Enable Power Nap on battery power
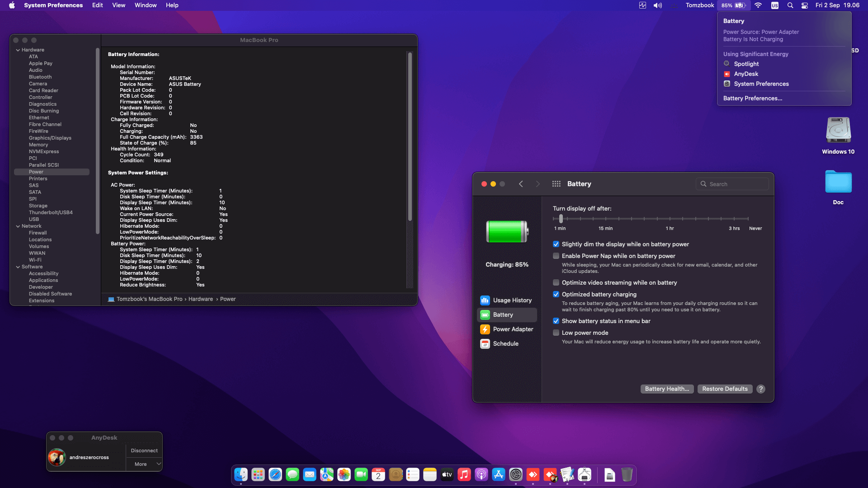The height and width of the screenshot is (488, 868). tap(556, 256)
